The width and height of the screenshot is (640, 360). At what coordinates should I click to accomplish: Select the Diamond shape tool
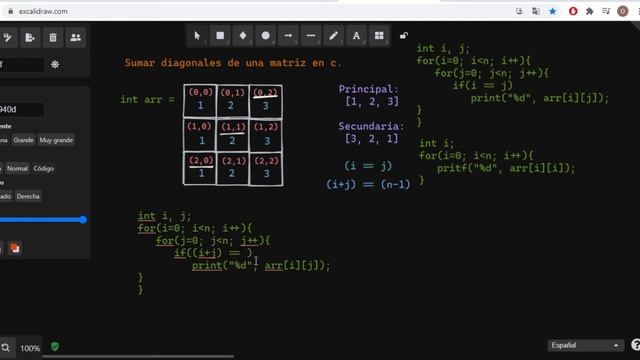click(243, 36)
